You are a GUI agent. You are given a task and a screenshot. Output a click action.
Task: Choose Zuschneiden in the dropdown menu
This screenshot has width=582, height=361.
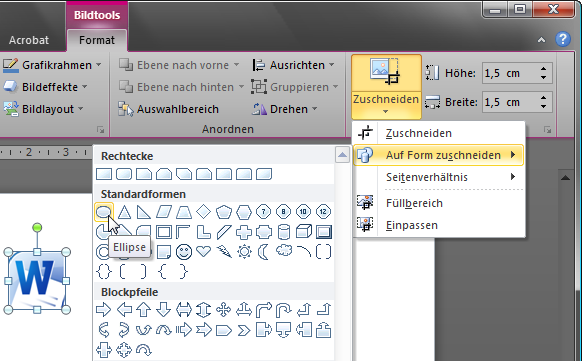point(438,133)
